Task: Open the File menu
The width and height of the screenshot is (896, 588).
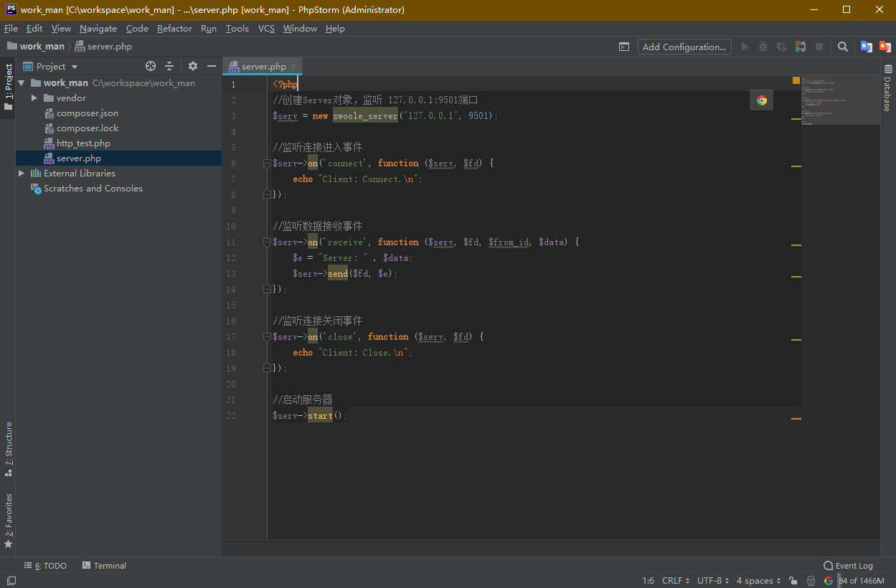Action: click(x=11, y=29)
